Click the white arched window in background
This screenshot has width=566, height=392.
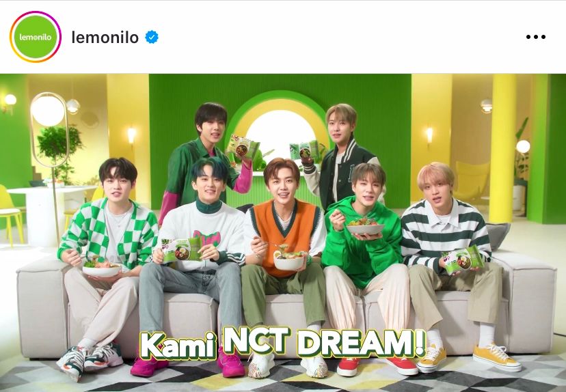(x=280, y=130)
